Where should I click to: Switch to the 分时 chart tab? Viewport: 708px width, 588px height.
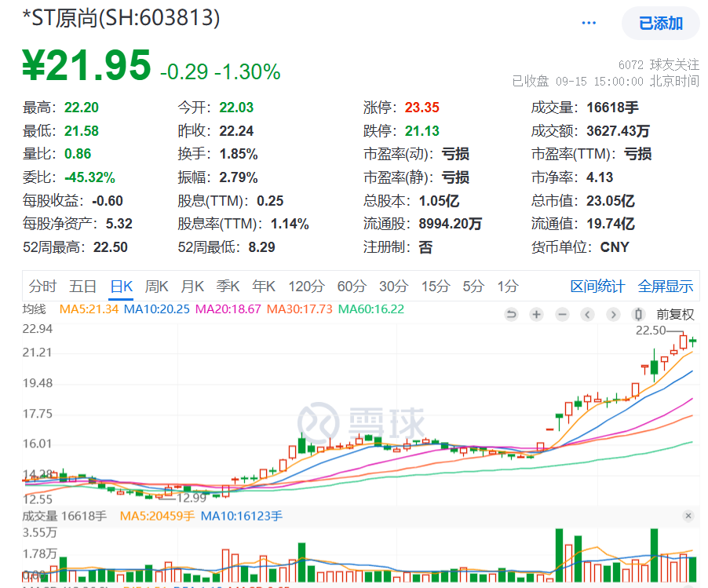click(x=42, y=287)
